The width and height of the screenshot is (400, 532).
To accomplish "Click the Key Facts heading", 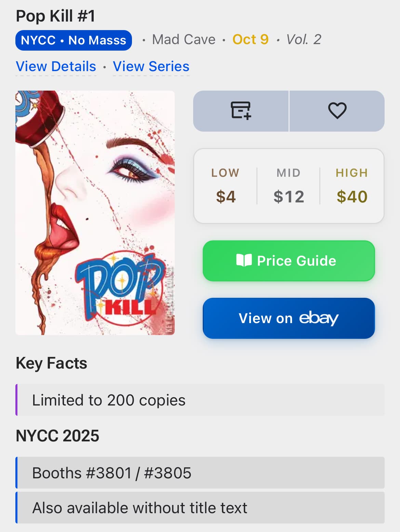I will coord(51,363).
